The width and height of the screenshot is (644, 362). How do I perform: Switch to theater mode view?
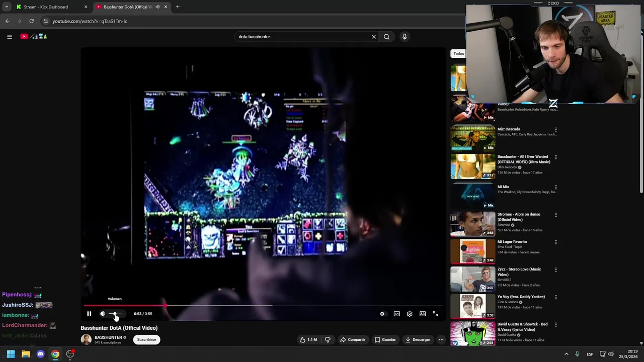[x=423, y=314]
